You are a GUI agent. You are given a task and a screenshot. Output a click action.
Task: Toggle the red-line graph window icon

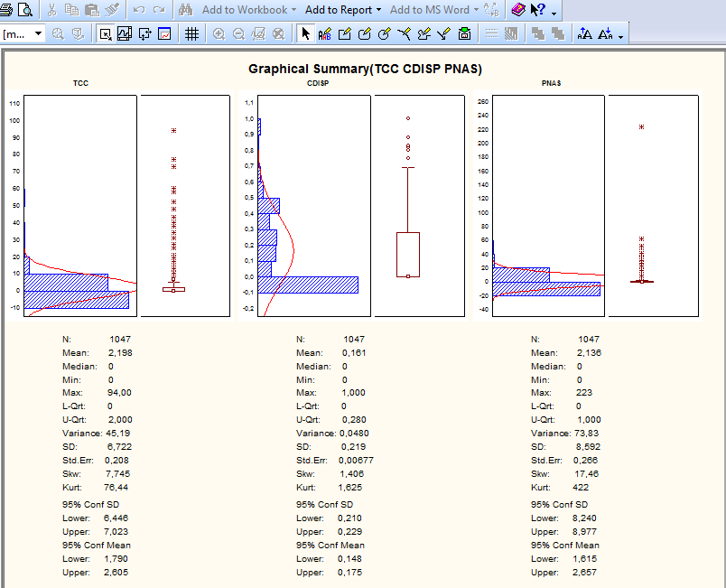[164, 34]
